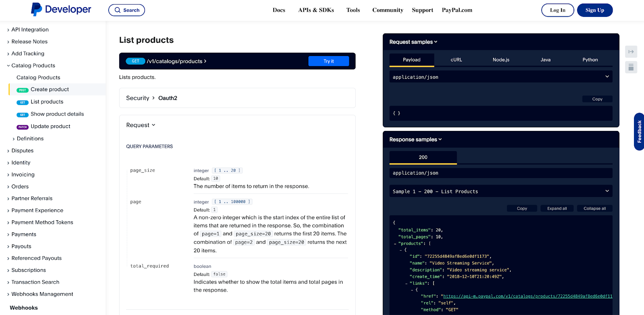Click the GET badge in endpoint bar

[136, 61]
